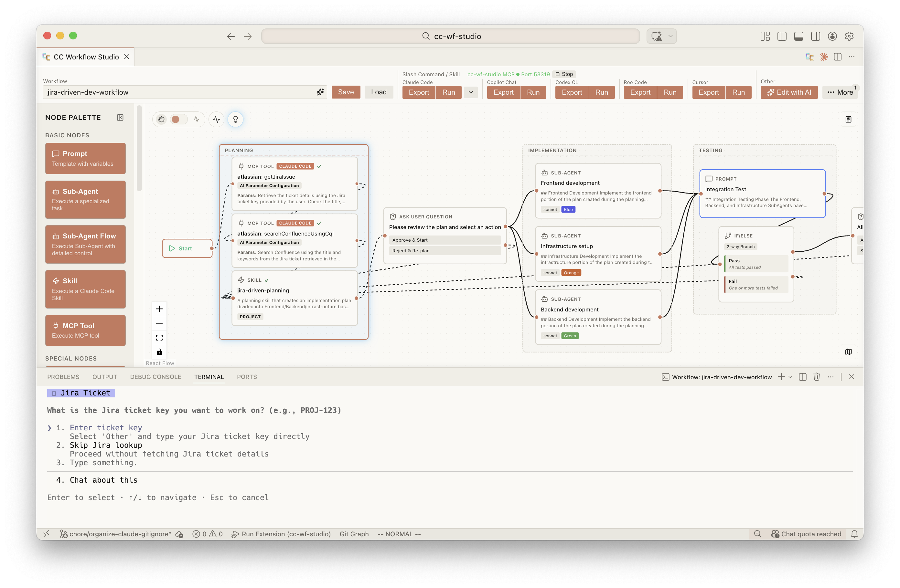Screen dimensions: 900x588
Task: Click the split editor icon next to the editor actions
Action: [x=838, y=57]
